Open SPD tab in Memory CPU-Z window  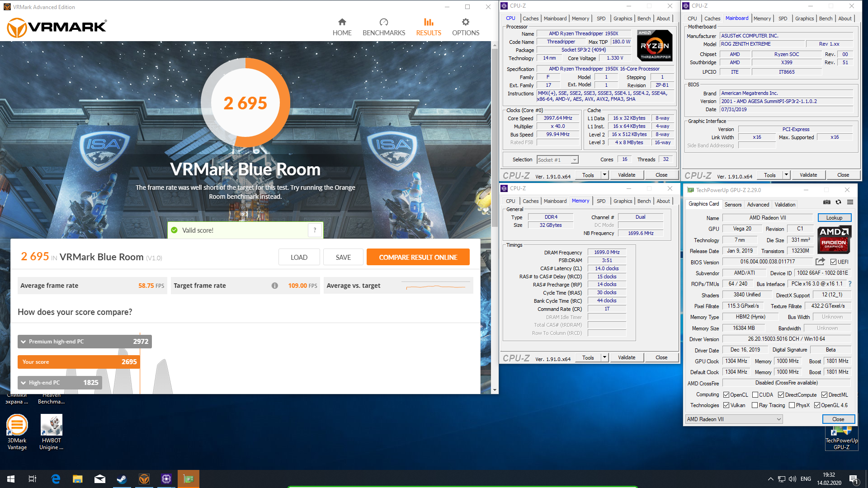tap(601, 201)
